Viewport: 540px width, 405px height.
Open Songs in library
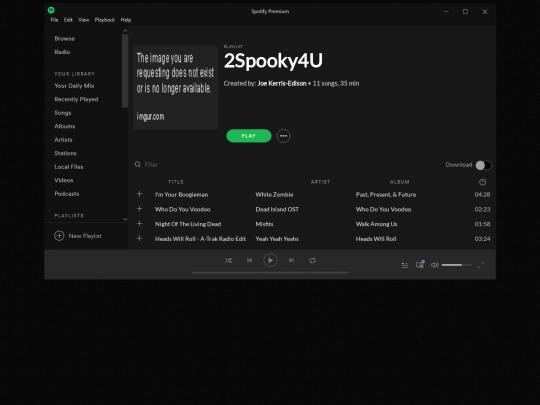click(x=63, y=113)
